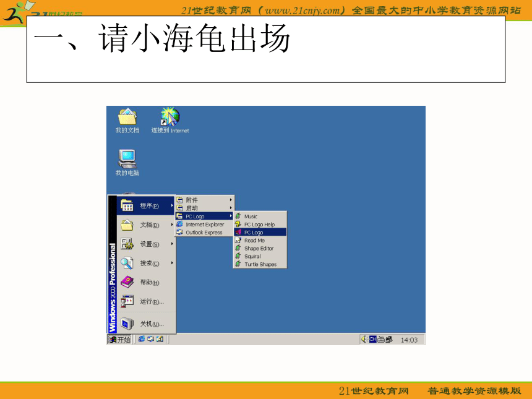532x399 pixels.
Task: Expand 文档(D) in the Start menu
Action: pos(145,225)
